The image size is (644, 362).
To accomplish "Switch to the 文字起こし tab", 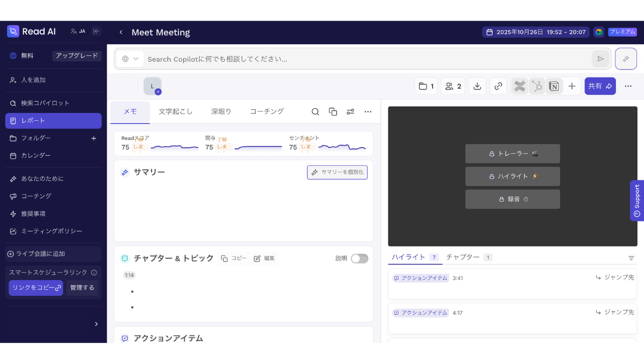I will [x=175, y=111].
